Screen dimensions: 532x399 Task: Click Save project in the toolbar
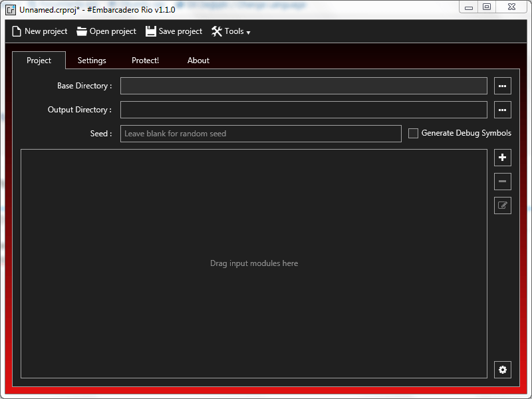pos(174,31)
